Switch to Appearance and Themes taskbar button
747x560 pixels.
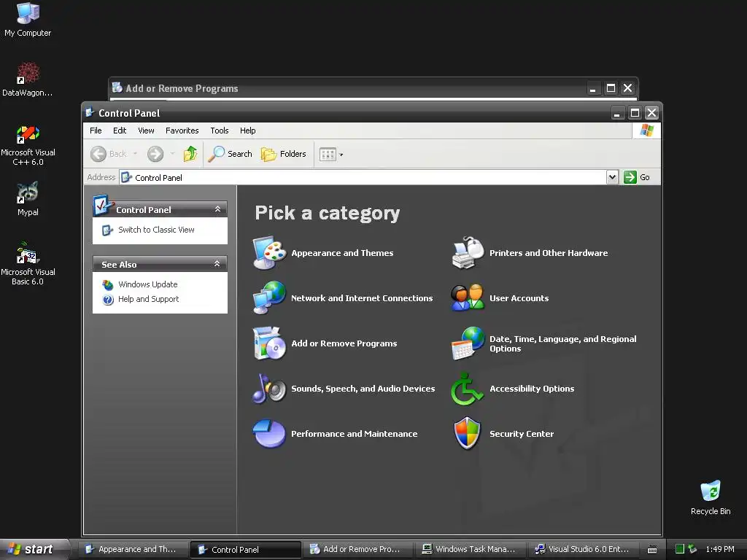pos(133,550)
